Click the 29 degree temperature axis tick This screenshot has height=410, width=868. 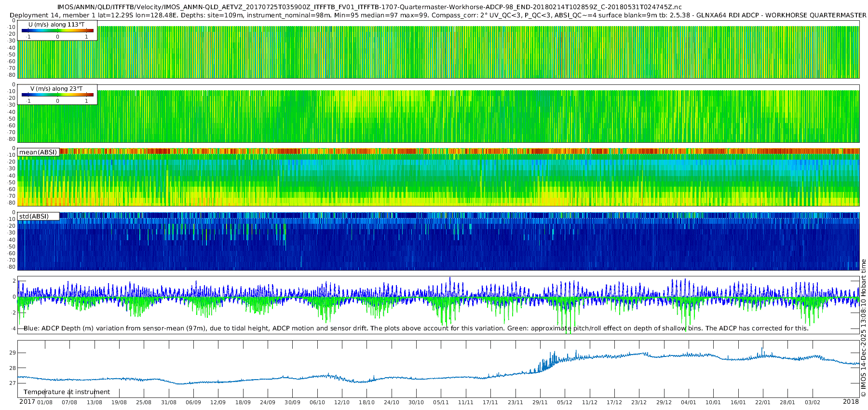pyautogui.click(x=13, y=353)
